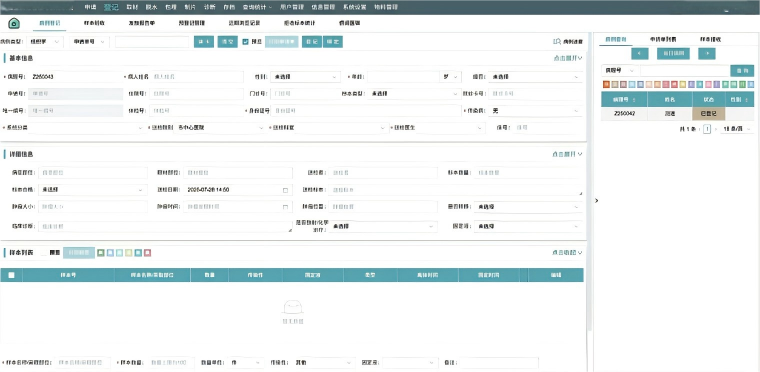Open 数量单位 dropdown showing 件
This screenshot has width=760, height=372.
[246, 363]
